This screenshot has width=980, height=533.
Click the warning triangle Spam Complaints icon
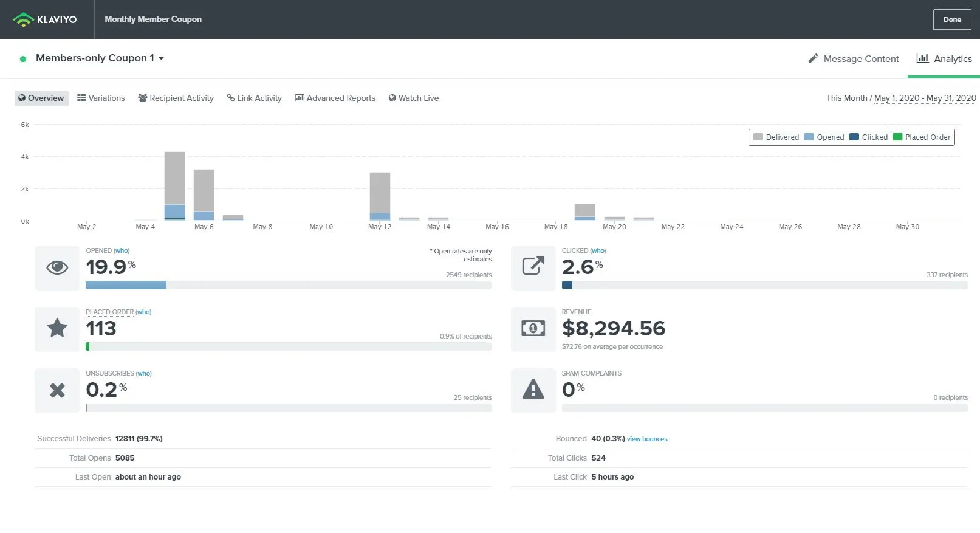coord(533,390)
